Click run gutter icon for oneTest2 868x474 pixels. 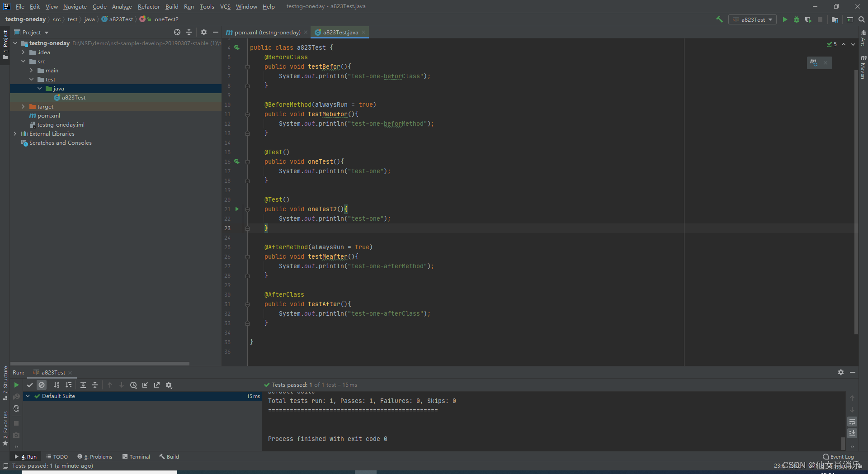(237, 209)
